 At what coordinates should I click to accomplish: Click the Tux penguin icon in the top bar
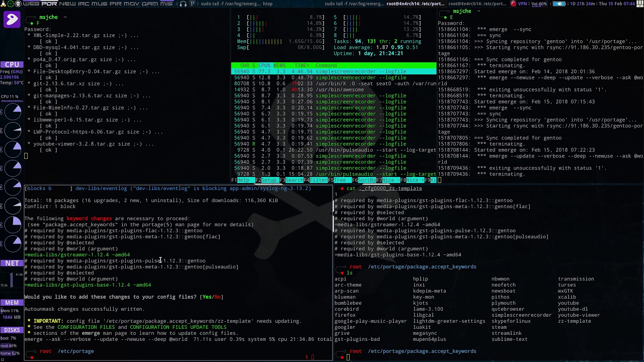[3, 4]
